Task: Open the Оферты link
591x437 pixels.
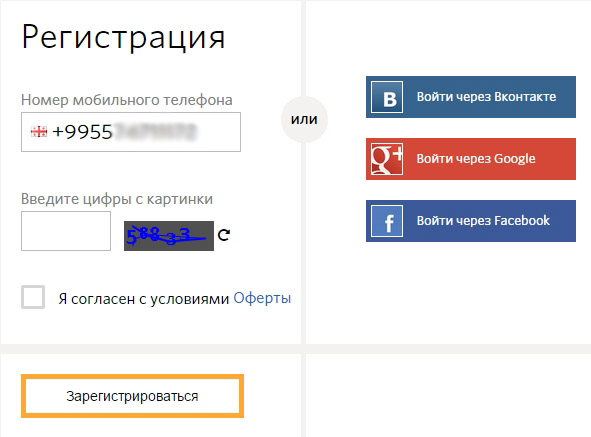Action: [262, 298]
